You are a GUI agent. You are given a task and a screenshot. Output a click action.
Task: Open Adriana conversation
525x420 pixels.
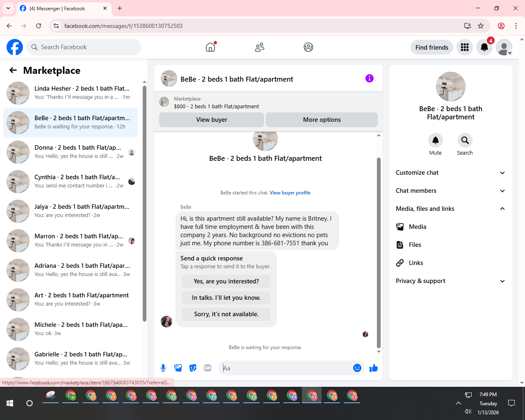pos(71,270)
